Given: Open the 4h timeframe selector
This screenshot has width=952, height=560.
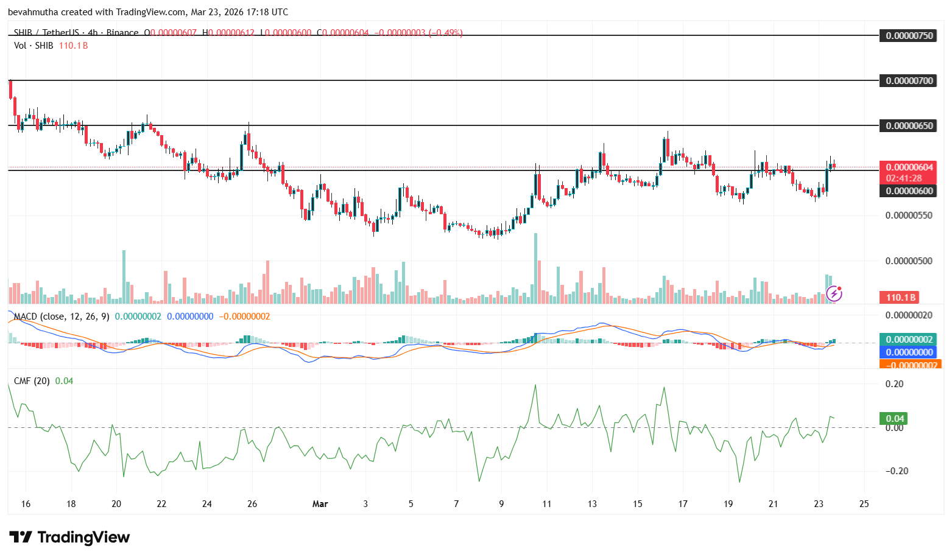Looking at the screenshot, I should click(92, 33).
